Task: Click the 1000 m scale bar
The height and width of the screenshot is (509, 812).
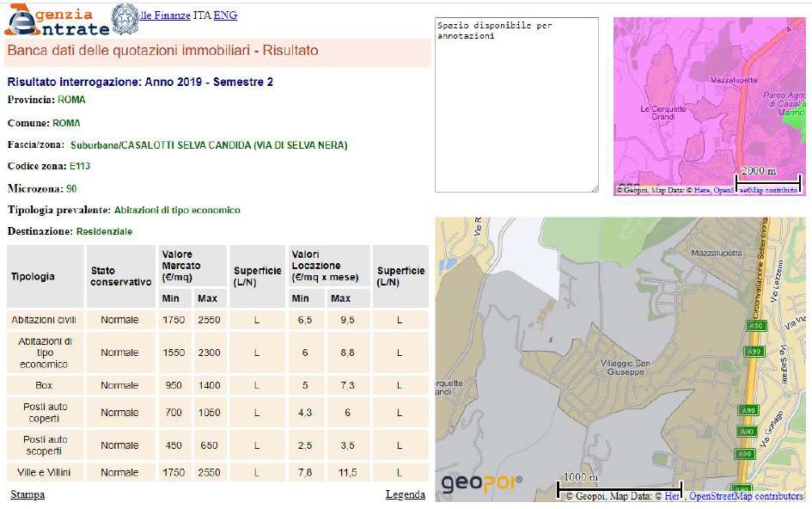Action: [x=619, y=488]
